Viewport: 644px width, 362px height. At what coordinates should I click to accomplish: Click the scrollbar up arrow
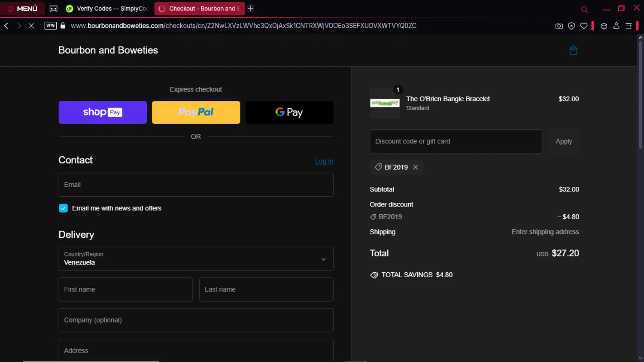(640, 38)
